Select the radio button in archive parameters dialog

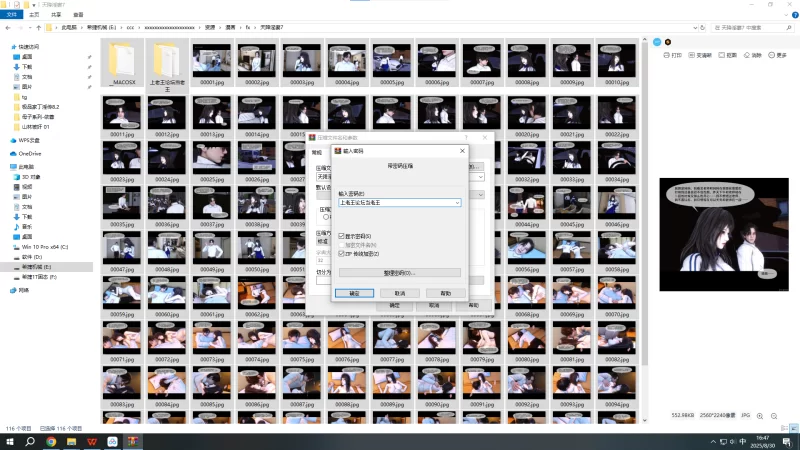[326, 217]
